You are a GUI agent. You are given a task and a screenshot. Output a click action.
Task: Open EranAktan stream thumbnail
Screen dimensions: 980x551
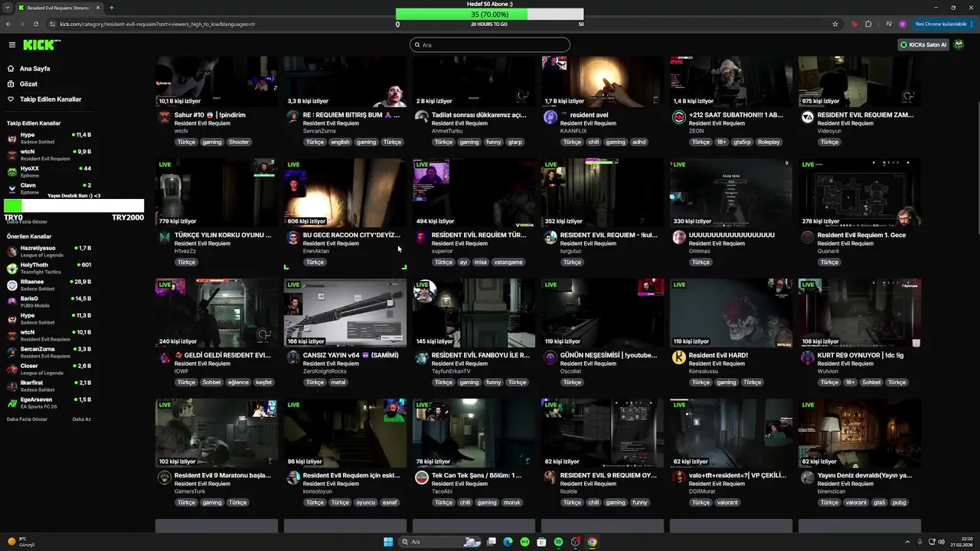[x=345, y=193]
